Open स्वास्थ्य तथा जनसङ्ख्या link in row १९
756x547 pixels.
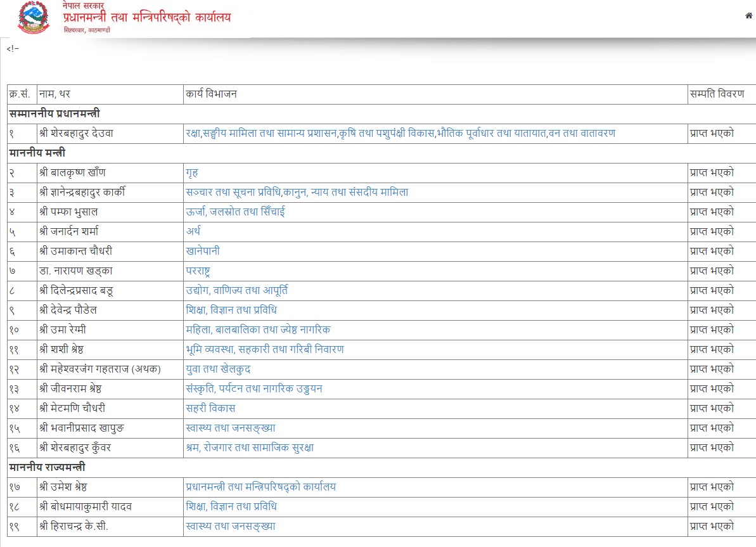[x=231, y=526]
